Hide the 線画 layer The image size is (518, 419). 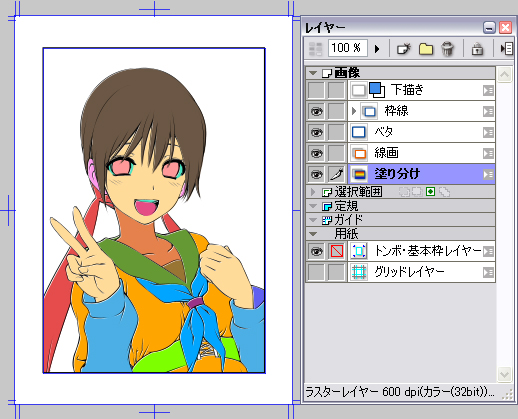click(x=316, y=153)
